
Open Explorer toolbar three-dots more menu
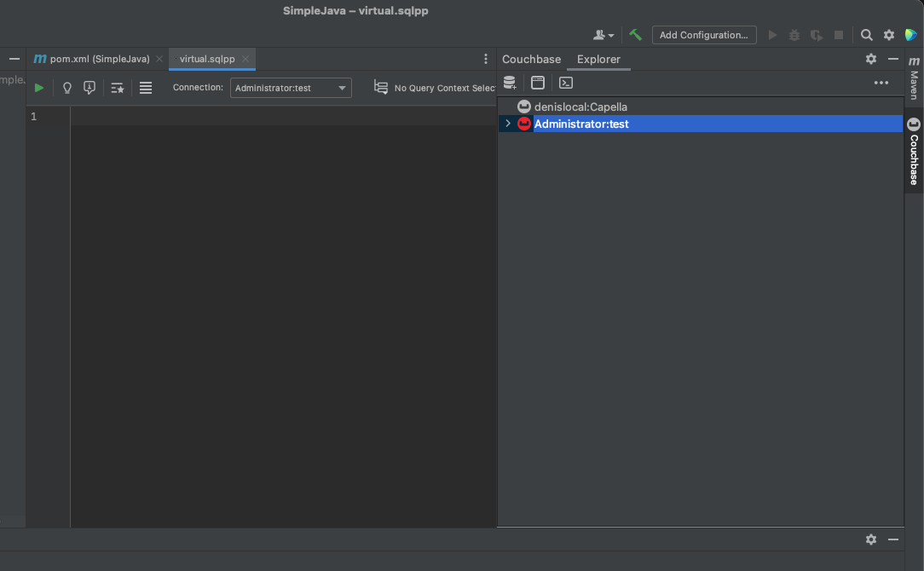(x=881, y=83)
